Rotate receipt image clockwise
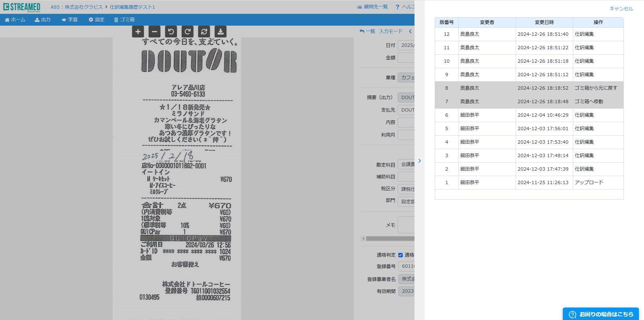Image resolution: width=644 pixels, height=320 pixels. tap(187, 32)
